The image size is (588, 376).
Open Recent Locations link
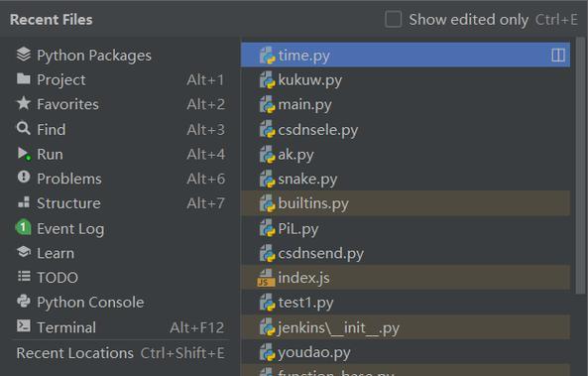pos(75,353)
